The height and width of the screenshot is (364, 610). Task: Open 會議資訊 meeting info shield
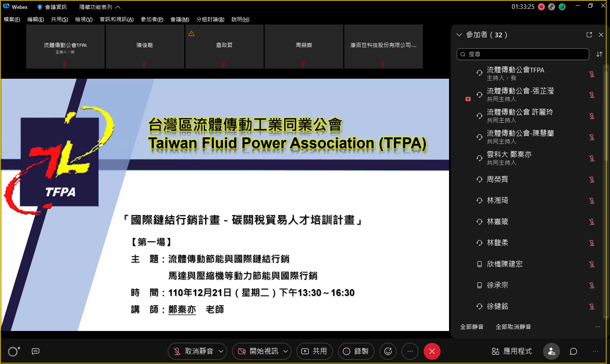click(x=52, y=7)
